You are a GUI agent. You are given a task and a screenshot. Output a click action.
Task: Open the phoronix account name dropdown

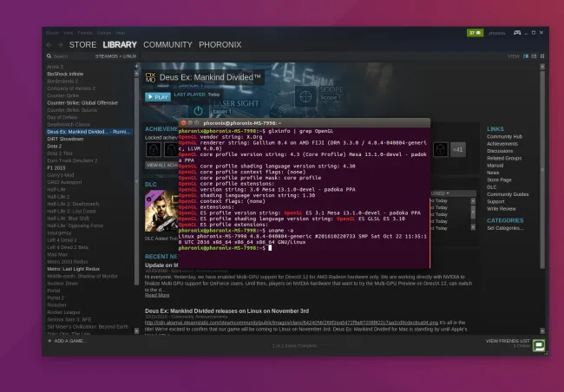point(496,33)
